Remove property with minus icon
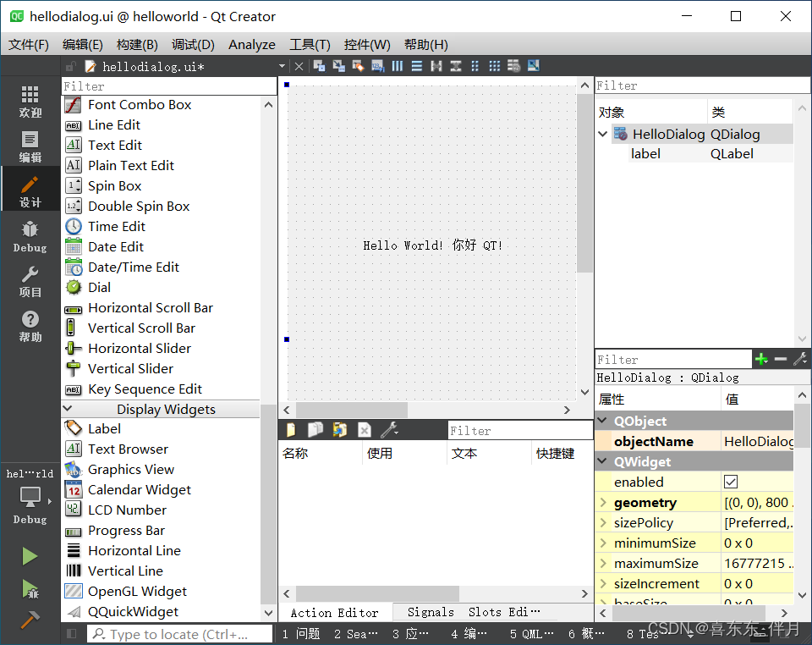 click(781, 359)
